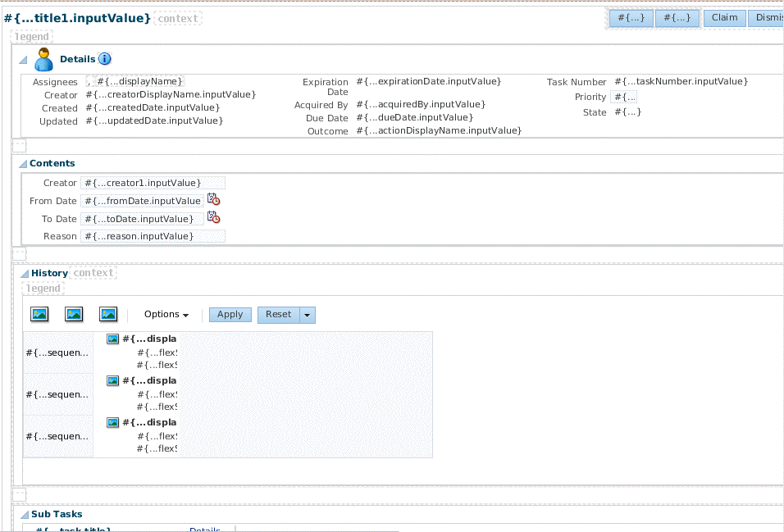Click the user avatar icon beside Details
Viewport: 784px width, 532px height.
coord(43,60)
